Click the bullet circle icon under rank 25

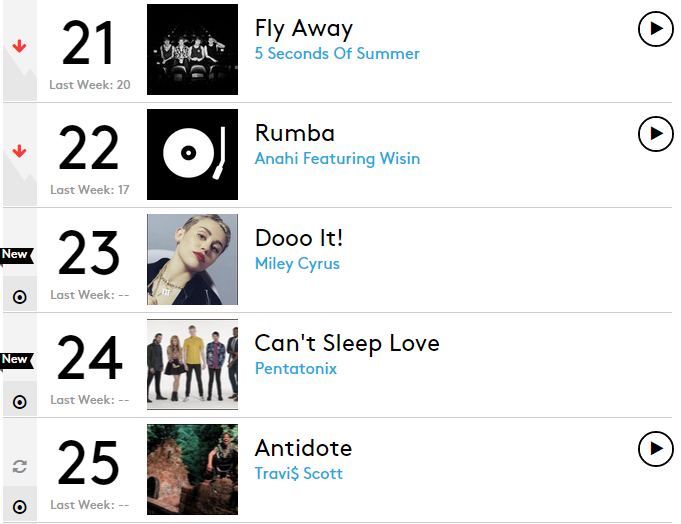19,506
